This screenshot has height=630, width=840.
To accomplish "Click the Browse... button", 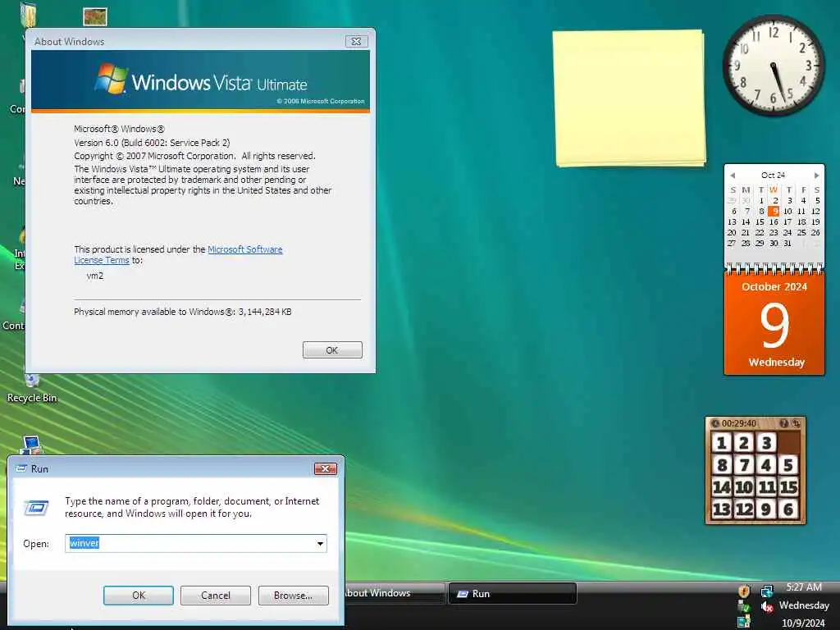I will (x=293, y=596).
